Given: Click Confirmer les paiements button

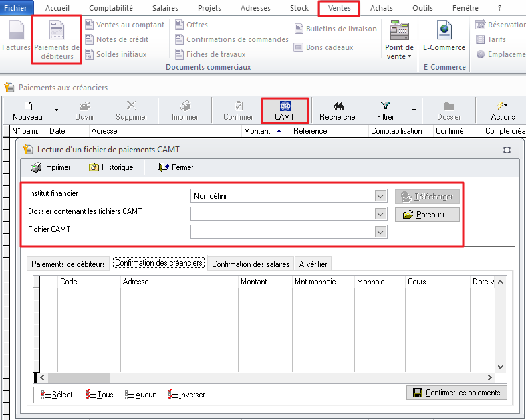Looking at the screenshot, I should (456, 393).
